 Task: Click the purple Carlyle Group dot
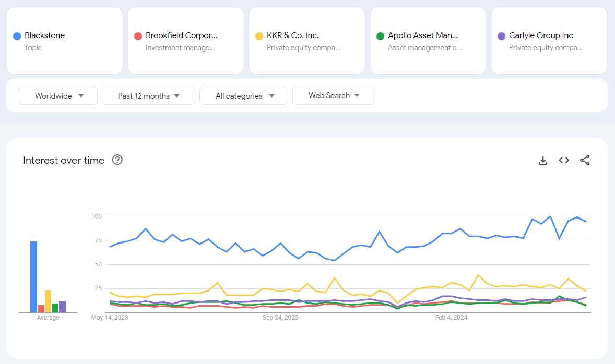pos(502,36)
